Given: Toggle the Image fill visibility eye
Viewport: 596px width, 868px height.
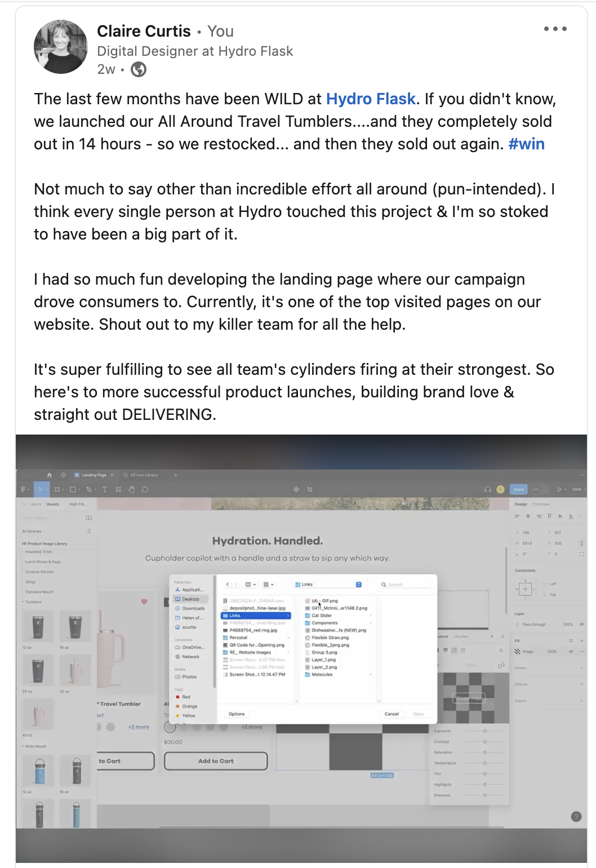Looking at the screenshot, I should [571, 652].
